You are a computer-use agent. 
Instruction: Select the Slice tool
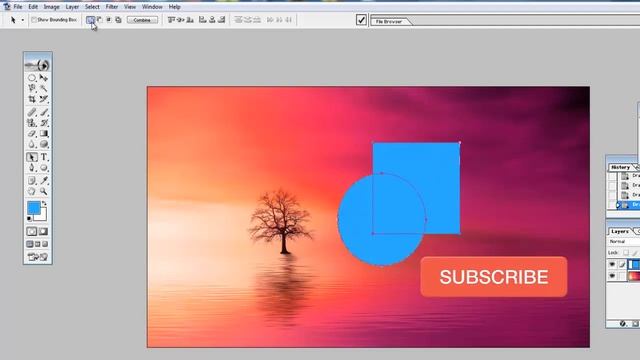(44, 99)
